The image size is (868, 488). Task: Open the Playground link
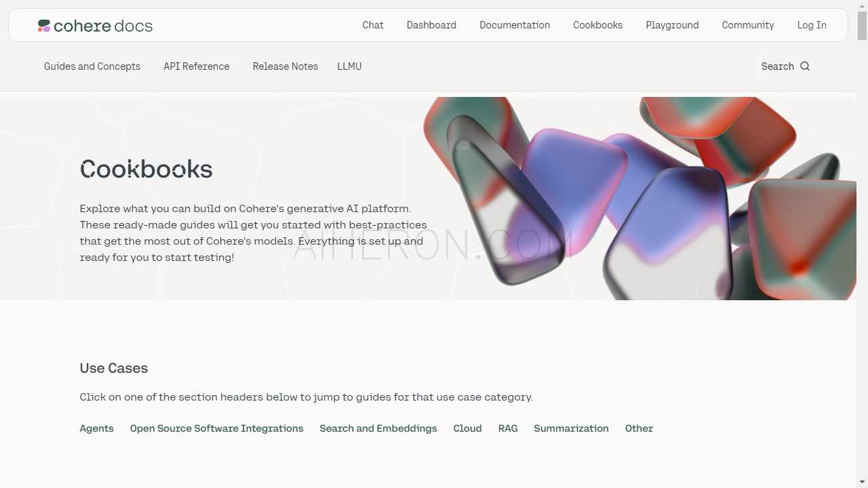pyautogui.click(x=672, y=25)
